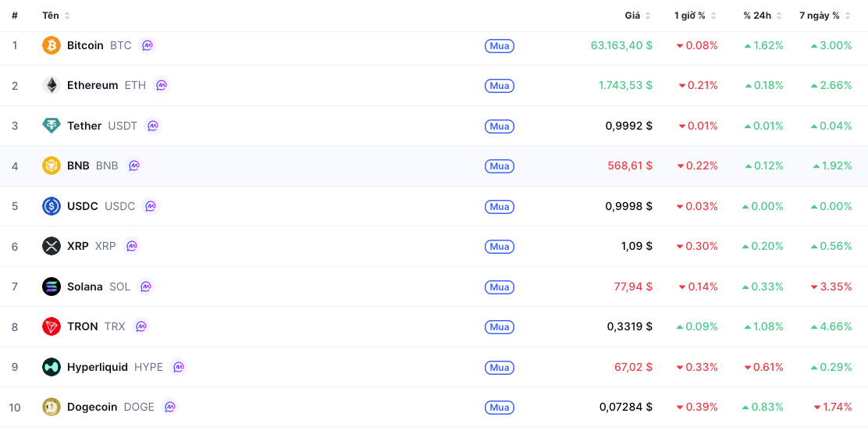Click the USDC blue logo icon
Viewport: 868px width, 431px height.
click(52, 206)
